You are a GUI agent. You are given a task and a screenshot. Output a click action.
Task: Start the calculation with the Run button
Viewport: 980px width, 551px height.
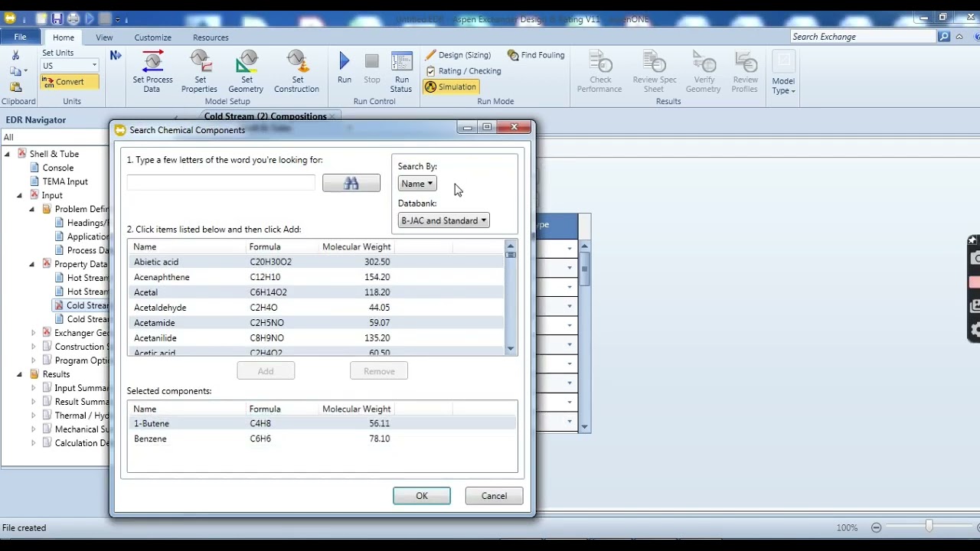coord(345,68)
